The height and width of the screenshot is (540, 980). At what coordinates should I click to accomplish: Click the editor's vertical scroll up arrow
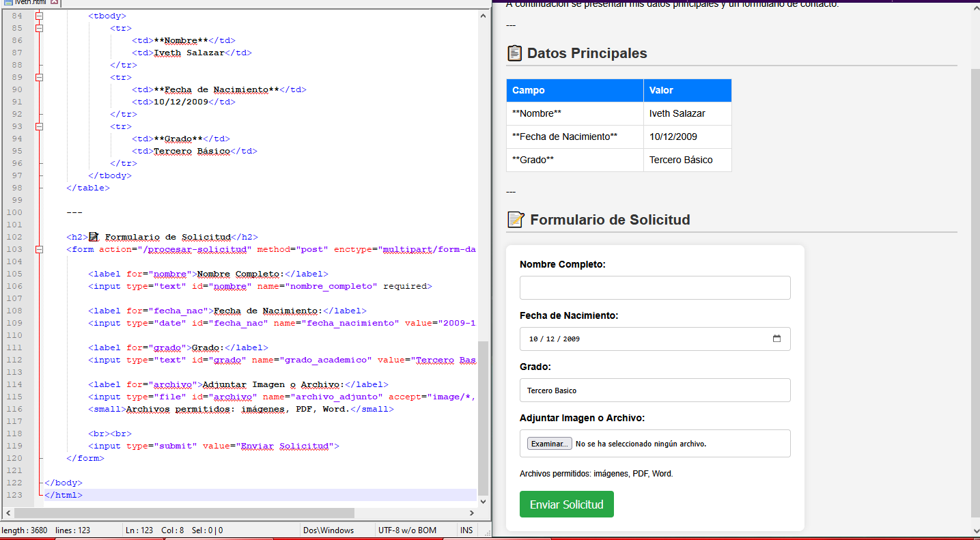[x=484, y=15]
